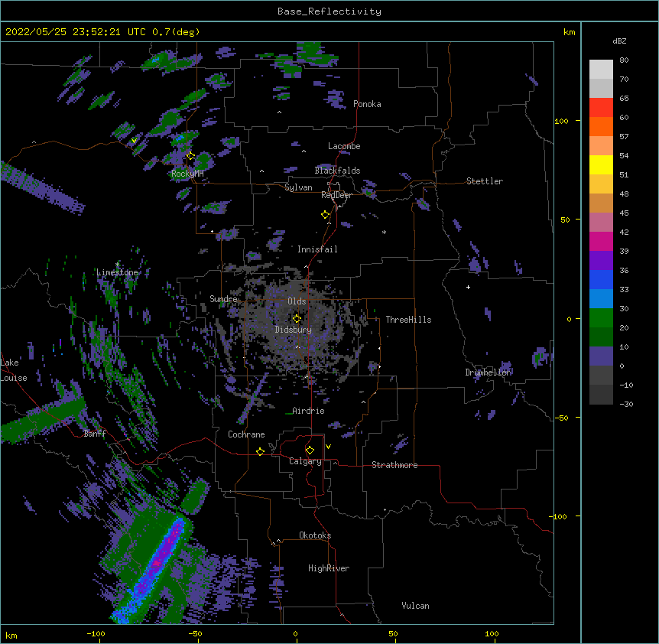Pick the magenta 39–42 dBZ legend swatch

click(601, 241)
